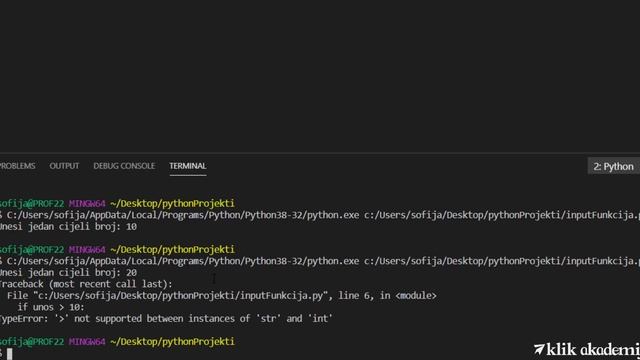Open the DEBUG CONSOLE tab

pyautogui.click(x=124, y=166)
